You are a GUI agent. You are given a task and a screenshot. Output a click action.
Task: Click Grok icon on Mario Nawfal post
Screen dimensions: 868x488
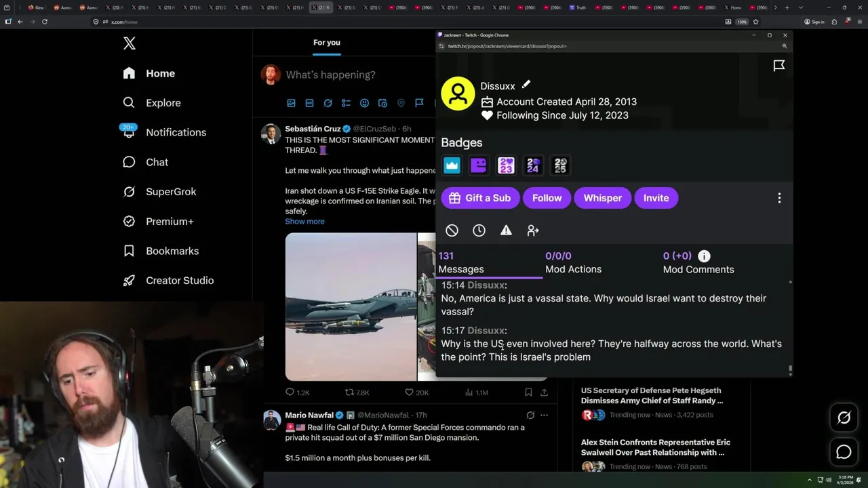point(530,415)
